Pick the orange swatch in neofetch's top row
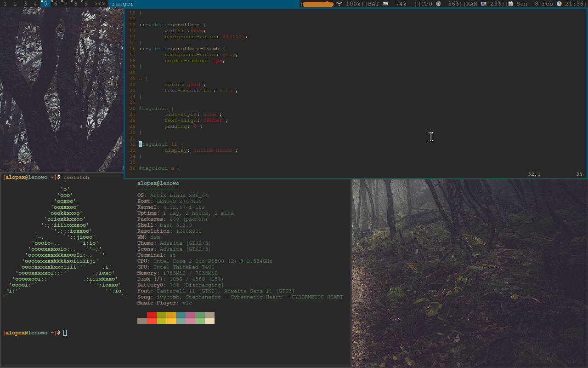Image resolution: width=588 pixels, height=368 pixels. tap(171, 315)
